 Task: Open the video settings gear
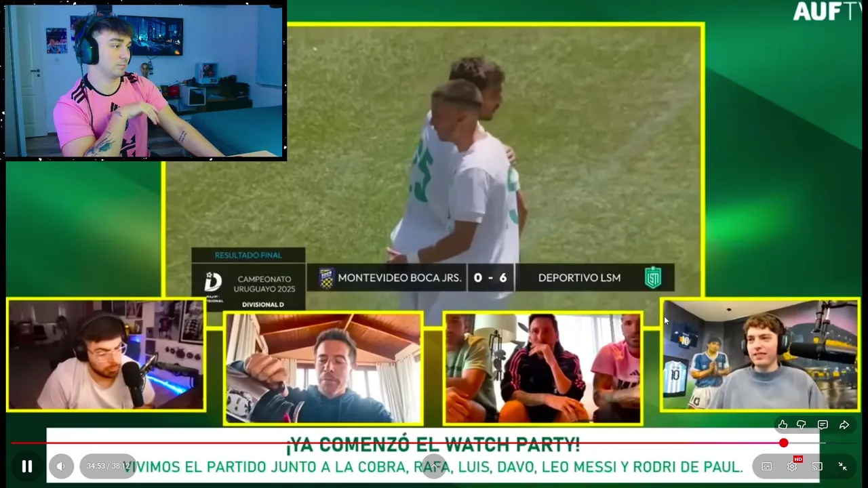point(792,466)
